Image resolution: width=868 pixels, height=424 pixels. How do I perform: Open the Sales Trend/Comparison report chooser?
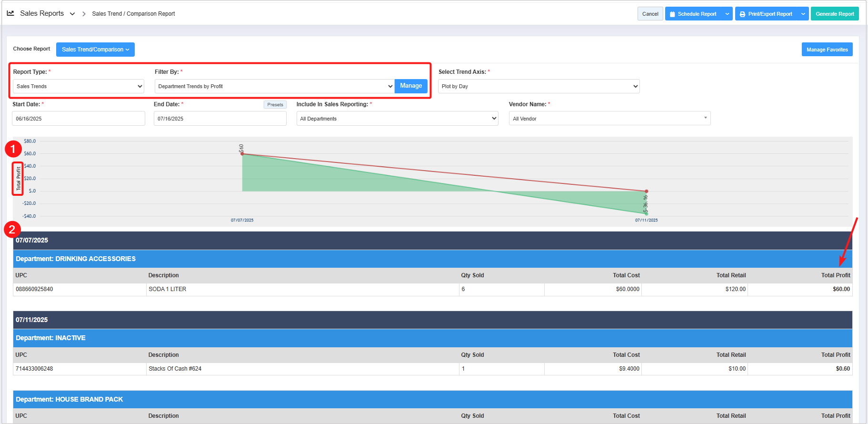click(x=95, y=50)
